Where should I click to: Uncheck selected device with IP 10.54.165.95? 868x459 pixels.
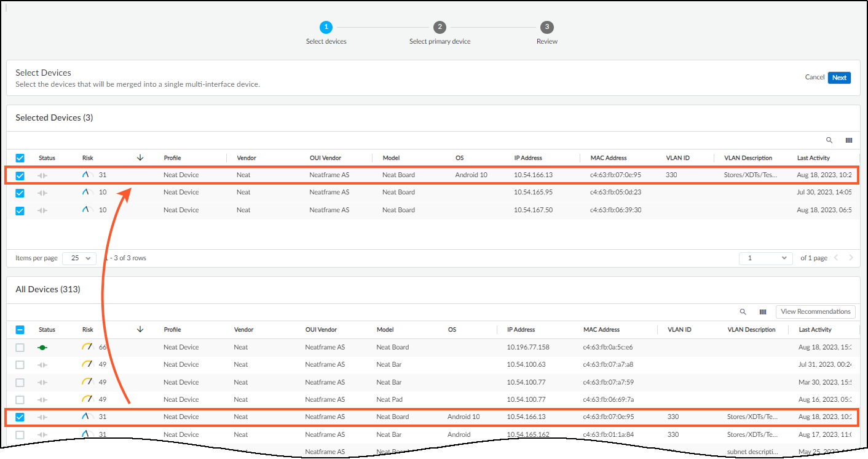20,193
